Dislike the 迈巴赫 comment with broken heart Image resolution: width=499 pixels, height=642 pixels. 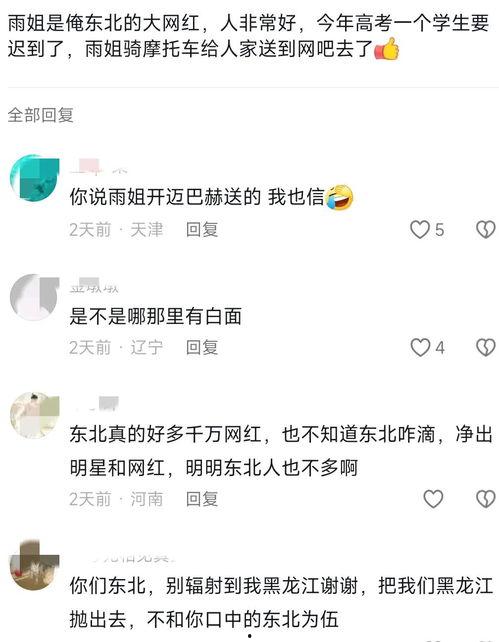coord(486,229)
